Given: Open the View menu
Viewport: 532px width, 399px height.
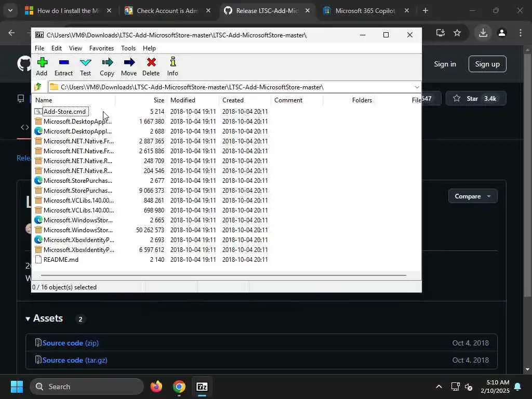Looking at the screenshot, I should coord(75,48).
